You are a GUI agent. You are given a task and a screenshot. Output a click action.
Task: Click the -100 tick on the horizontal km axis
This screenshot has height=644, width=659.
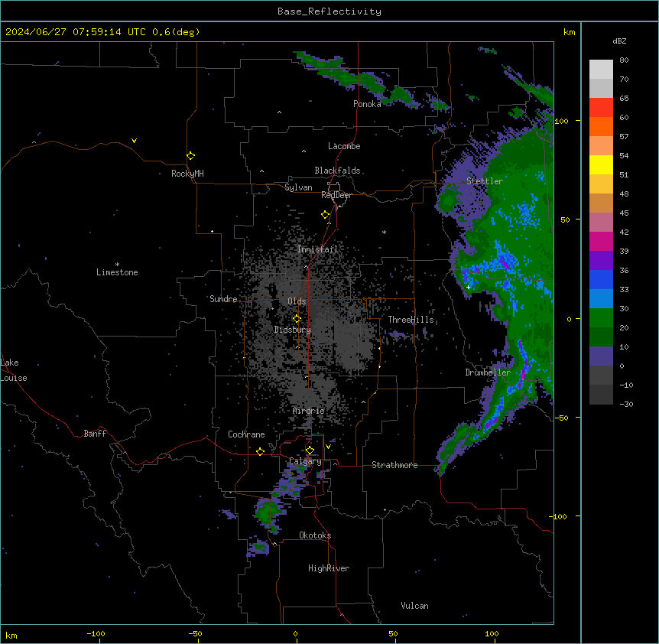tap(96, 634)
